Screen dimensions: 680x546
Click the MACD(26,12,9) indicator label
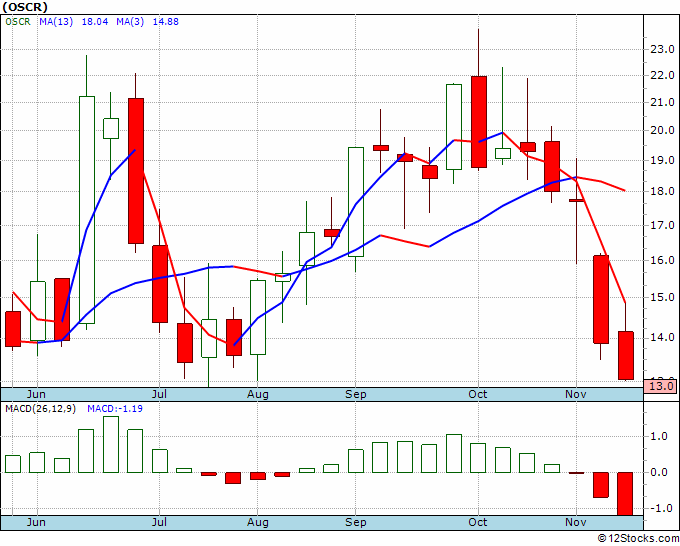coord(40,409)
